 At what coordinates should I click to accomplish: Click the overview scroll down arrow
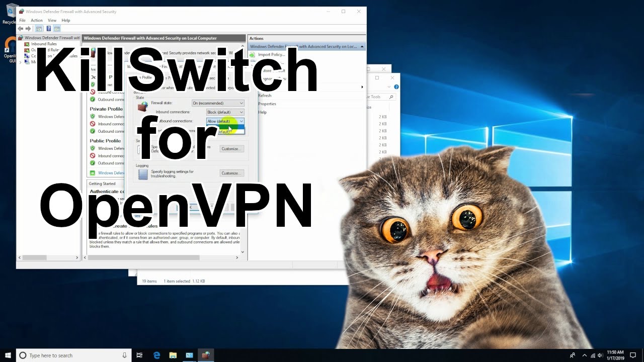[243, 252]
